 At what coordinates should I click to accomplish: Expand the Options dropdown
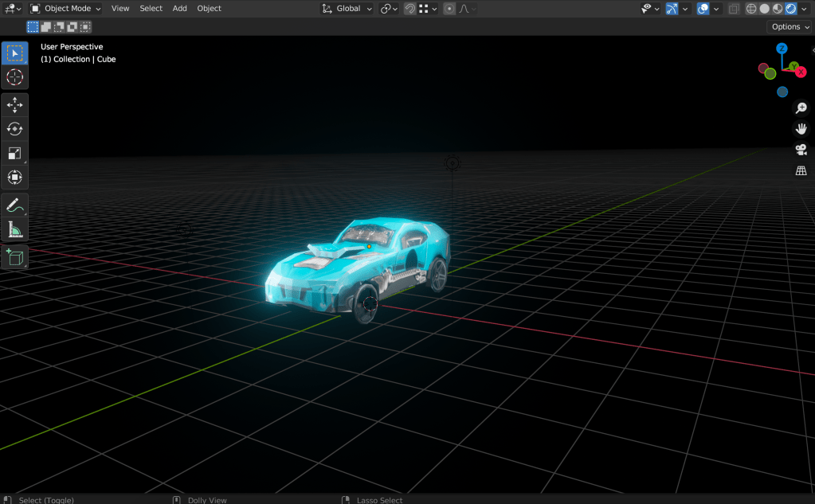click(x=790, y=26)
